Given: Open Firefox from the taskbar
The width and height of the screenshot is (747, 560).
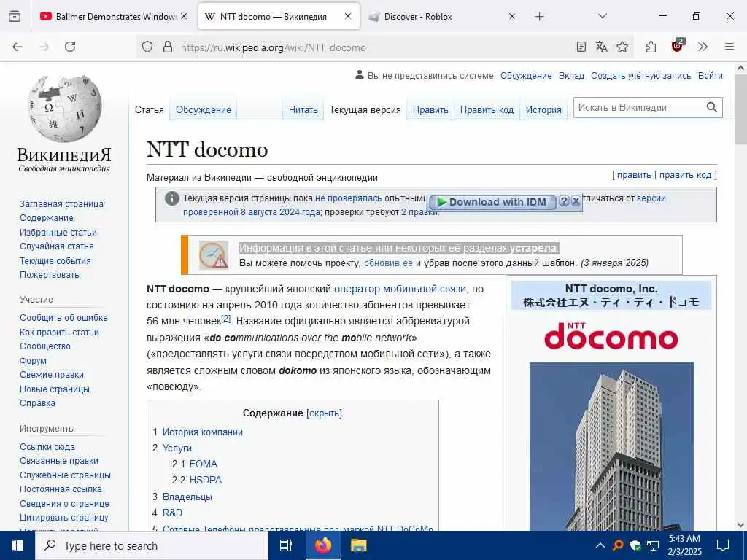Looking at the screenshot, I should (322, 545).
